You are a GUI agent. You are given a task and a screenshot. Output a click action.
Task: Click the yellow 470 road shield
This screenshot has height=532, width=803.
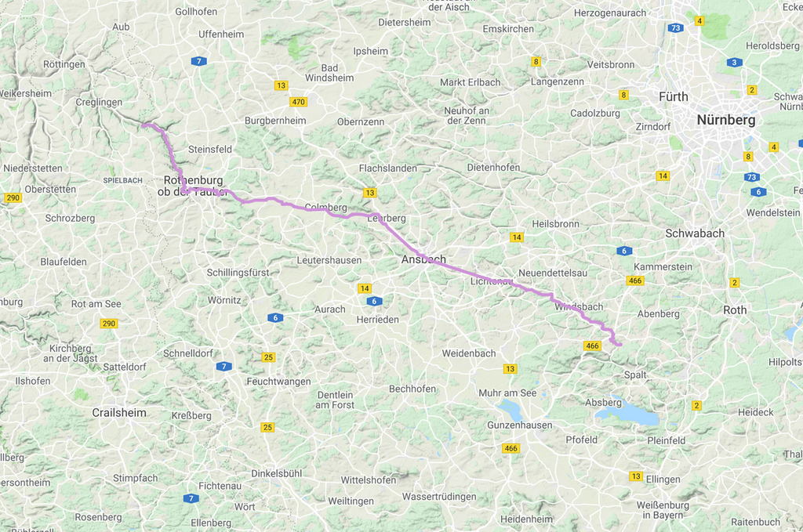[298, 102]
